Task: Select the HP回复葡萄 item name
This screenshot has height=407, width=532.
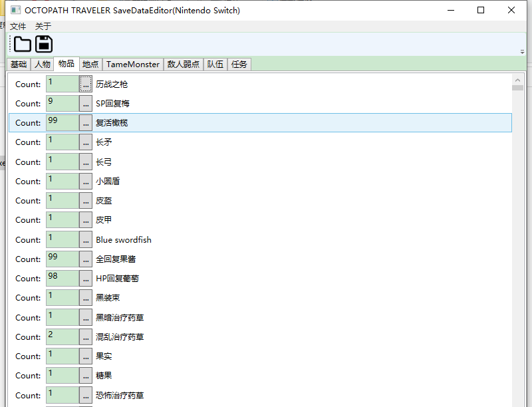Action: pyautogui.click(x=118, y=279)
